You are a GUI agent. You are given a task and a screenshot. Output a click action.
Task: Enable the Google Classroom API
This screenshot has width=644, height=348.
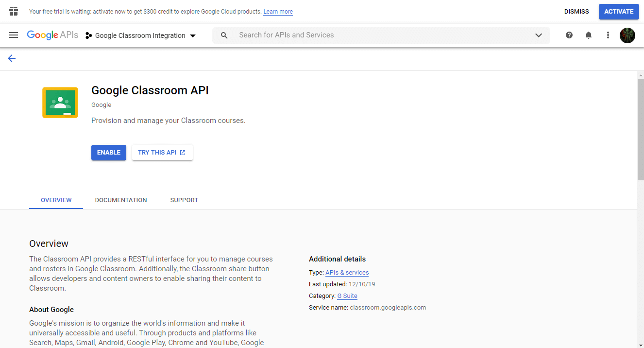[x=109, y=153]
